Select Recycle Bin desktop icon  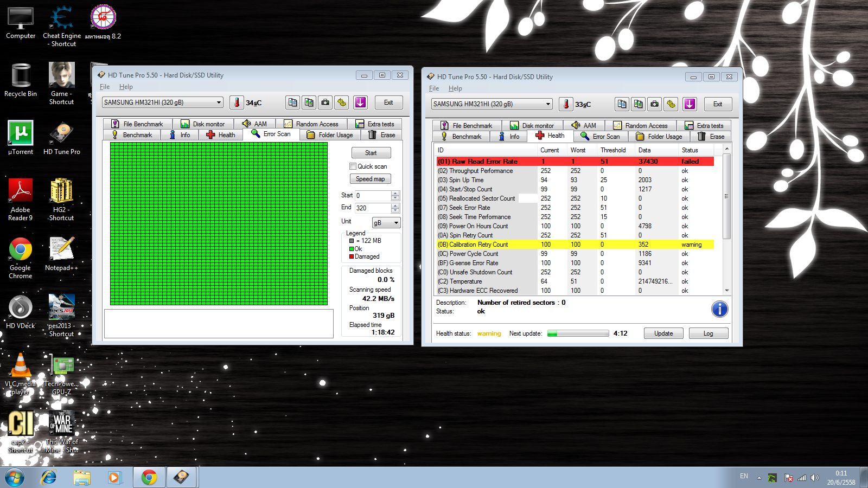(21, 80)
